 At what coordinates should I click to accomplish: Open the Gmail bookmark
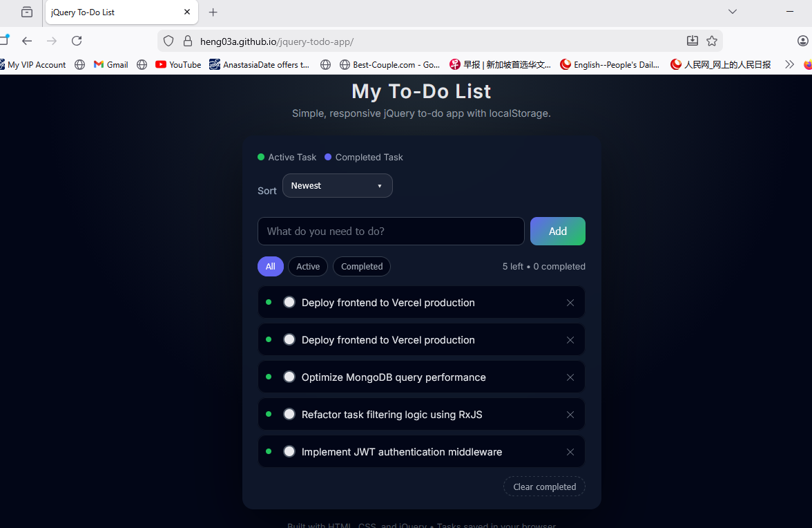(110, 64)
